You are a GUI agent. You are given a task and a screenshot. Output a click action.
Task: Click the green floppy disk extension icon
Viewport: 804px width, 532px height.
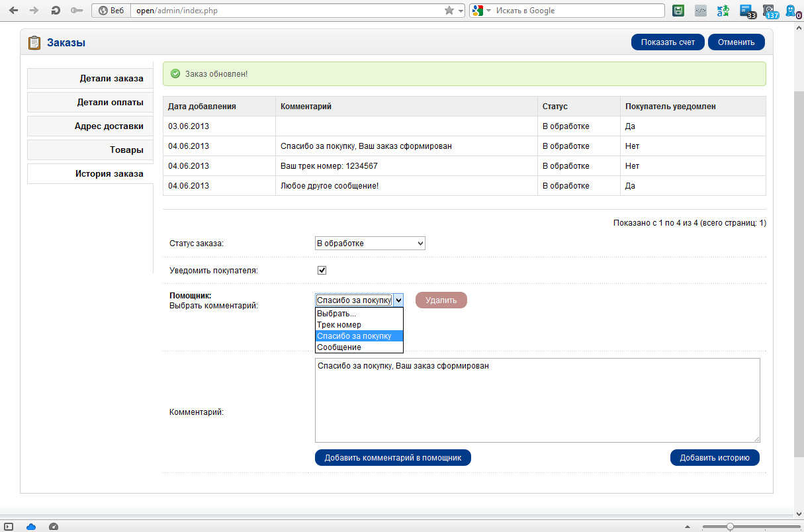click(x=678, y=11)
